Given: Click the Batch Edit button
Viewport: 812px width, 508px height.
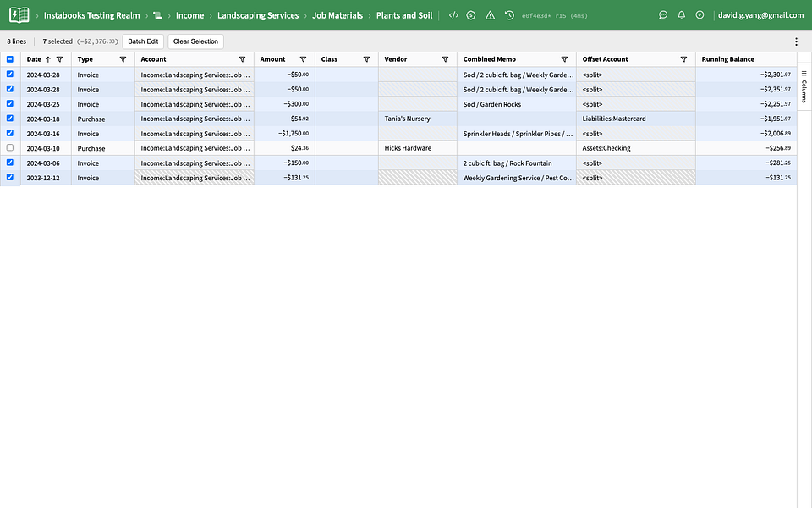Looking at the screenshot, I should coord(143,41).
